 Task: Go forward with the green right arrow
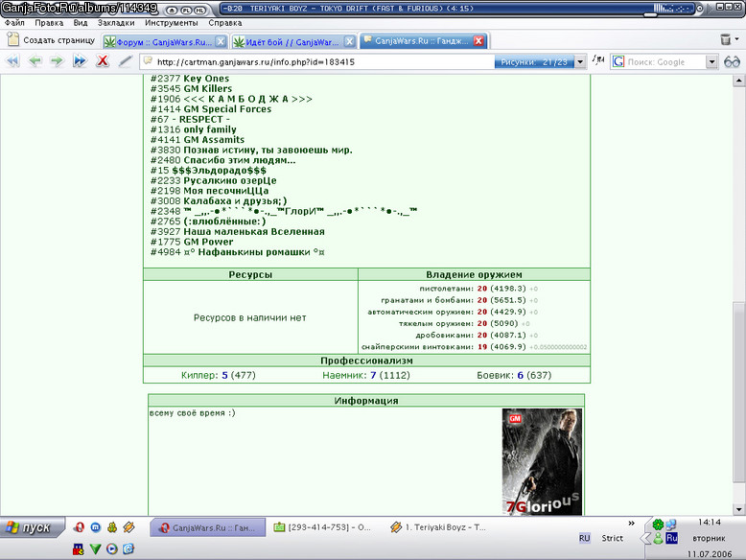pyautogui.click(x=58, y=61)
